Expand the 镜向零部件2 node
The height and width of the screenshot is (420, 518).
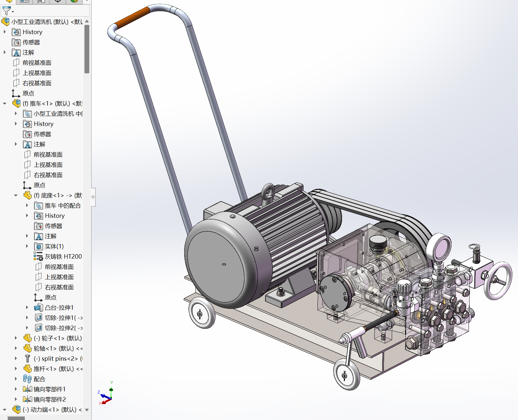point(16,399)
